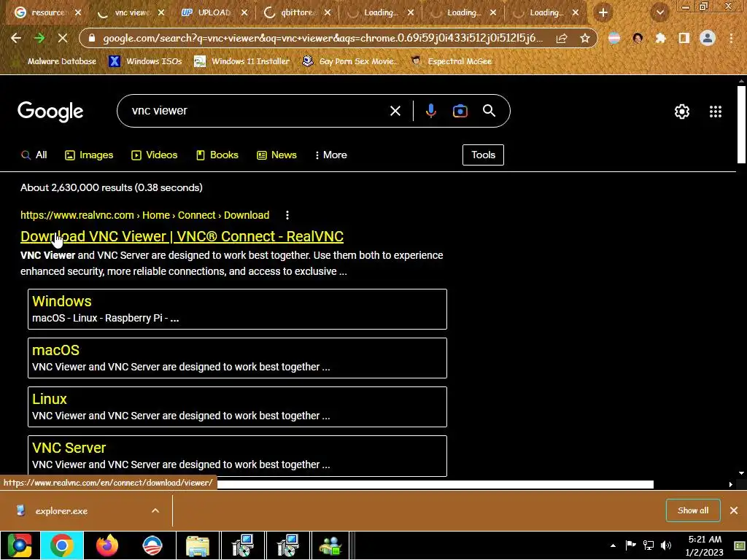Open the Malware Database bookmark
Screen dimensions: 747x560
click(56, 61)
